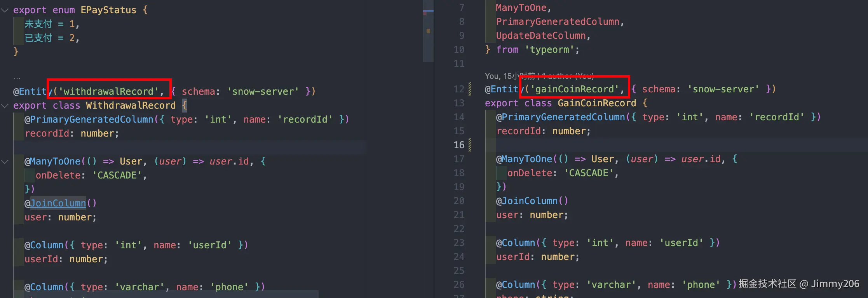Click 'userId: number;' in the left pane
868x298 pixels.
click(66, 259)
